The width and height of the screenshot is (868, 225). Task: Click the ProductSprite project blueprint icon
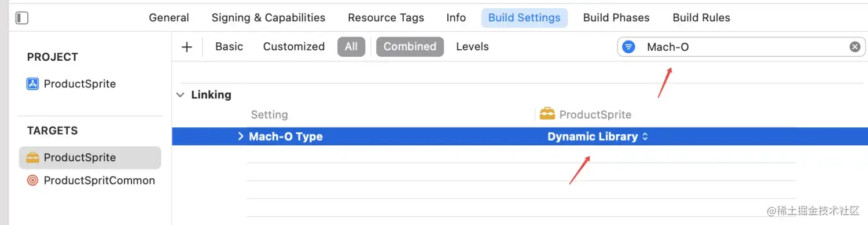33,84
